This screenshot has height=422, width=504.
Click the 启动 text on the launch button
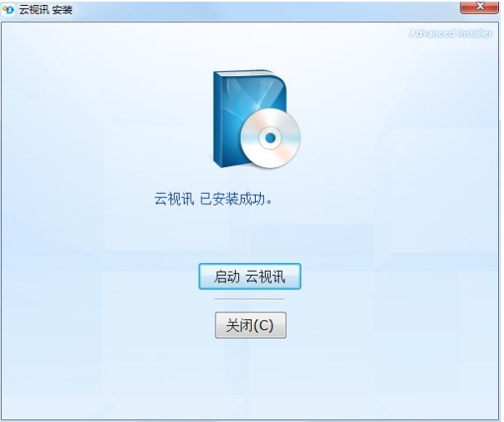pyautogui.click(x=227, y=277)
